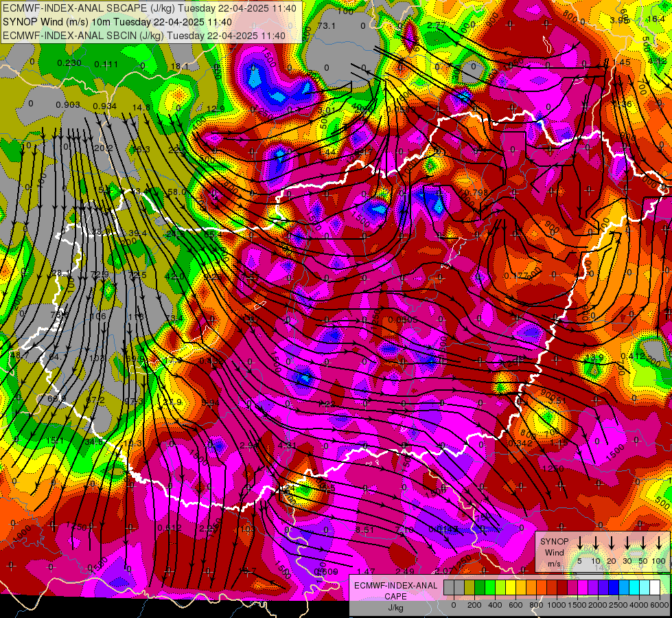This screenshot has height=618, width=672.
Task: Pick the dark blue swatch left of 2500
Action: [x=613, y=587]
